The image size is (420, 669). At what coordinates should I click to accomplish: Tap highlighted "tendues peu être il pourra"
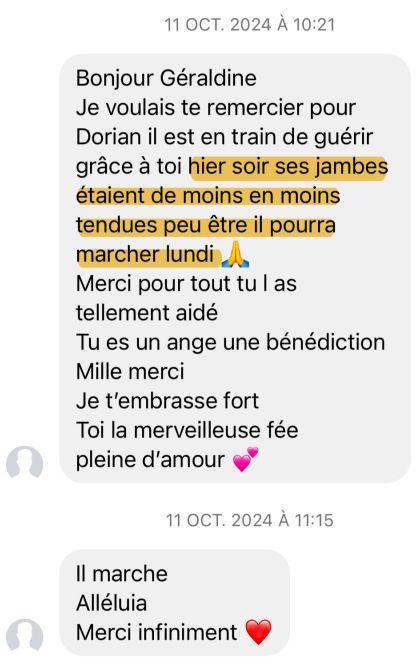pos(206,226)
